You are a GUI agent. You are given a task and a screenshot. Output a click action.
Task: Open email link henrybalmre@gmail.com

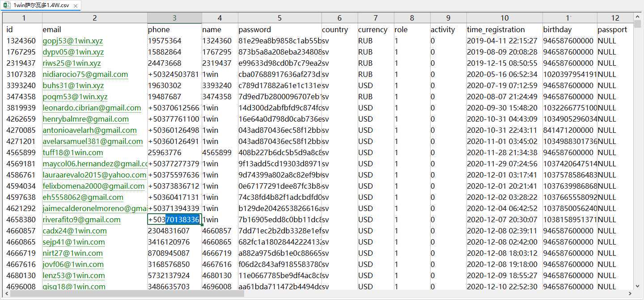(85, 119)
